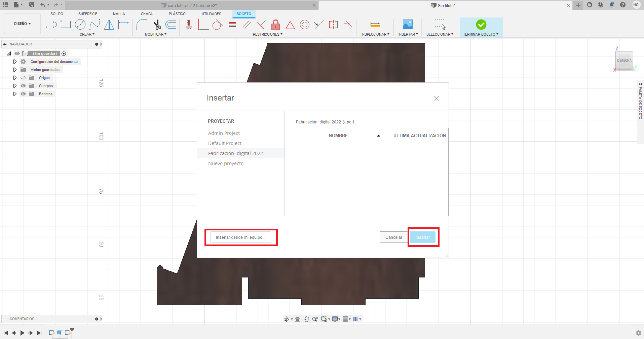The image size is (644, 339).
Task: Show the hidden Origen folder
Action: pos(23,78)
